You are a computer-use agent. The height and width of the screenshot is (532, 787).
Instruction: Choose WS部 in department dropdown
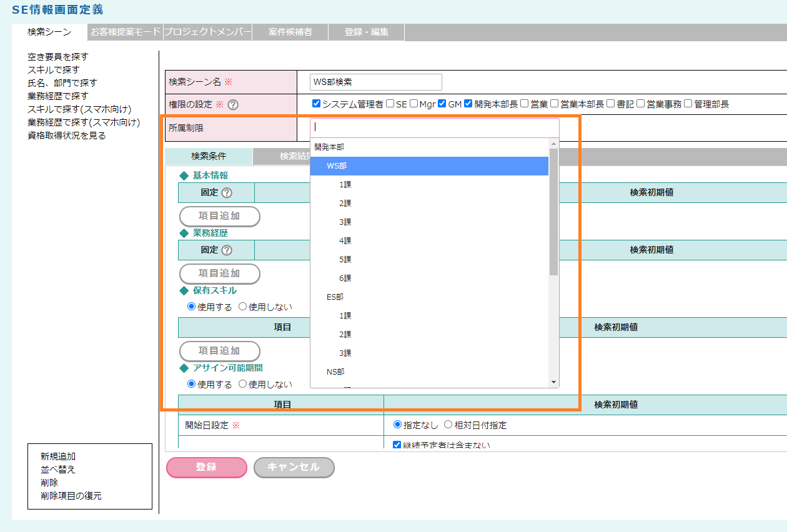pyautogui.click(x=337, y=166)
